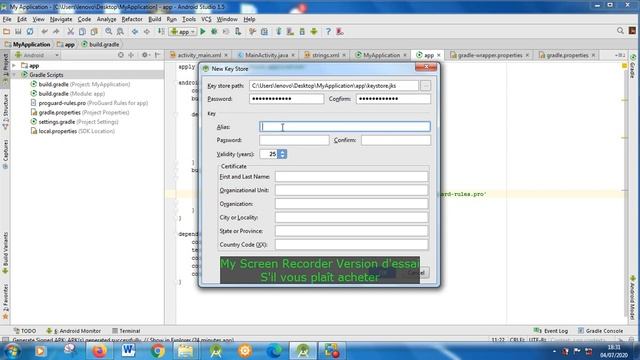
Task: Open File Explorer from the taskbar
Action: tap(185, 351)
